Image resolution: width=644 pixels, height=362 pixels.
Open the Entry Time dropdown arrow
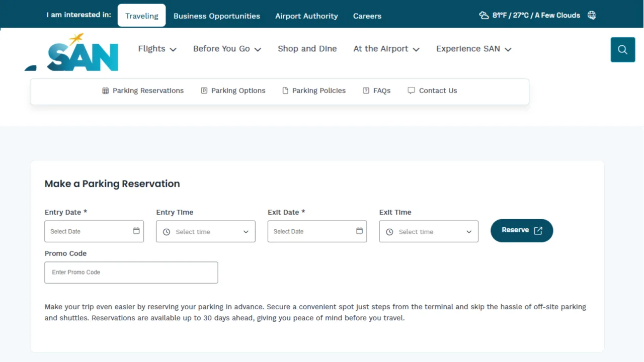tap(246, 232)
